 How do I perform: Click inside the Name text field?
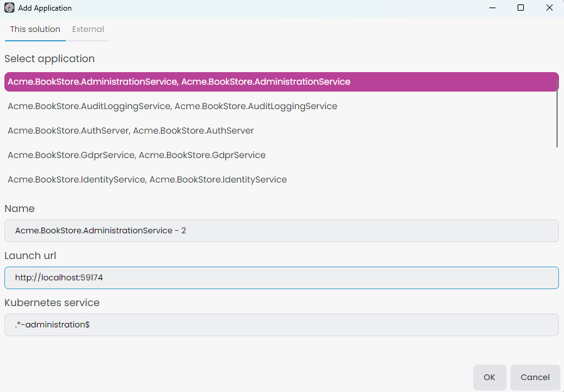(x=281, y=230)
